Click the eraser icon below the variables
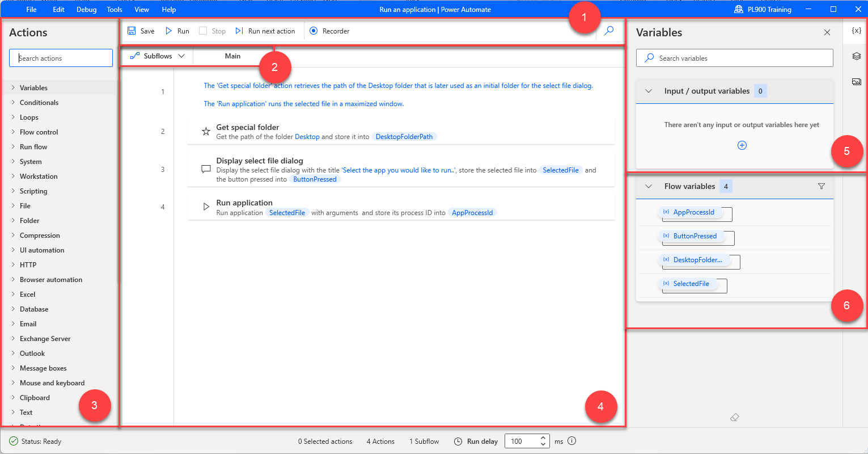Screen dimensions: 868x454 click(735, 417)
